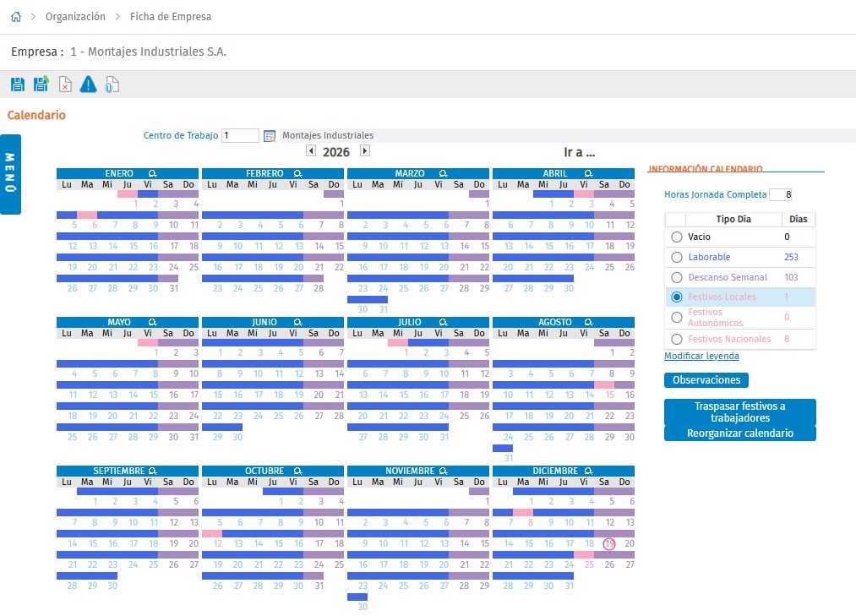
Task: Select the Vacio day type radio
Action: [x=676, y=237]
